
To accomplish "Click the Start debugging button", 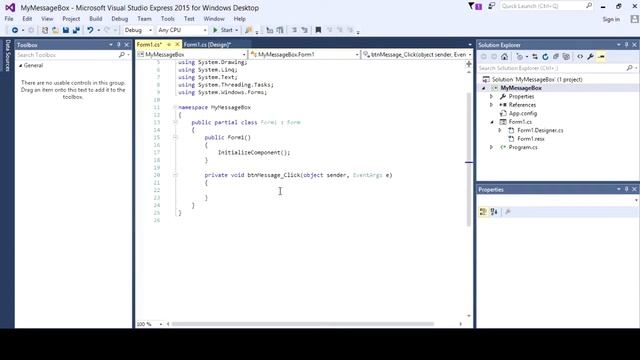I will (225, 30).
